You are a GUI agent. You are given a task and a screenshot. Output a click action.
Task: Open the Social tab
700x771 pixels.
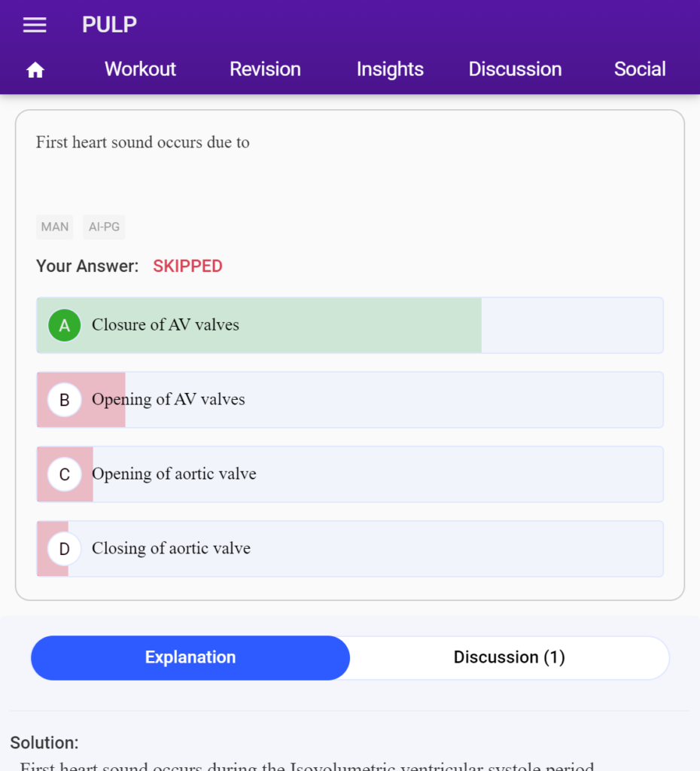[640, 69]
